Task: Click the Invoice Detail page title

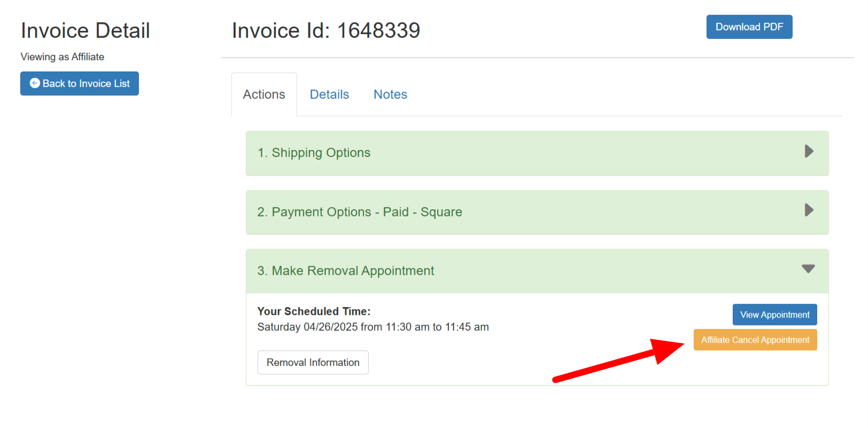Action: pos(85,30)
